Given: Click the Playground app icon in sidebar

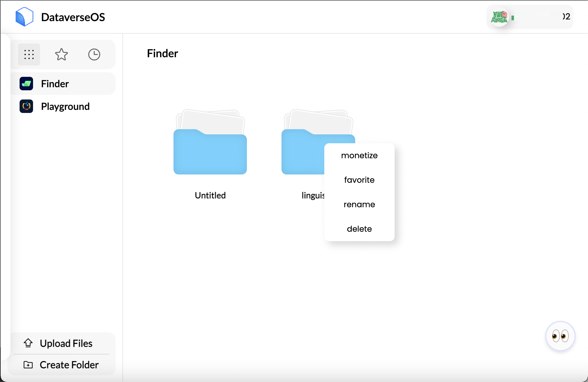Looking at the screenshot, I should (x=26, y=106).
